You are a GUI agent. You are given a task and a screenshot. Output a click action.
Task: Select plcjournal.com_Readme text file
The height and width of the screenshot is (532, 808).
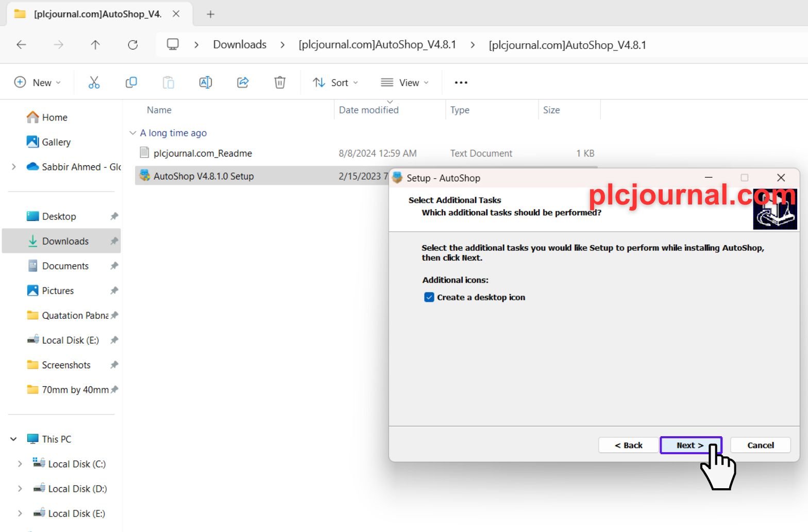pos(203,153)
